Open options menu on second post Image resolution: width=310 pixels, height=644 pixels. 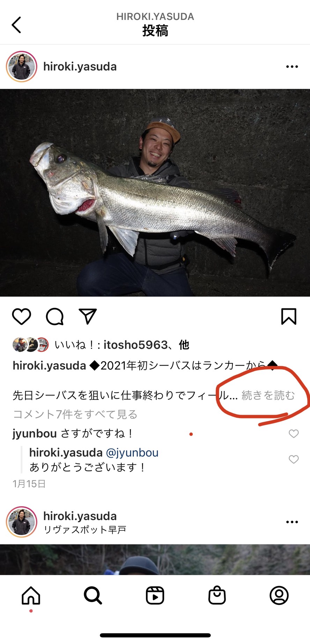pos(292,522)
